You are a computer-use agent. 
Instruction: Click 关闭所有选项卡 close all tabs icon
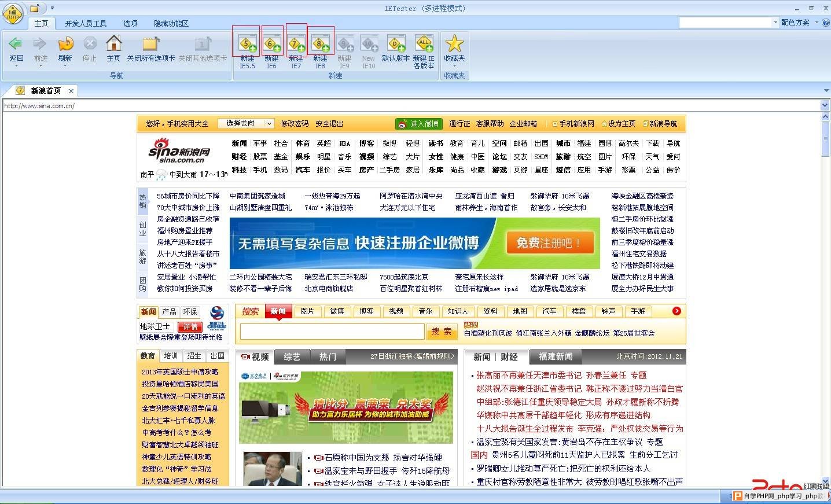[151, 43]
